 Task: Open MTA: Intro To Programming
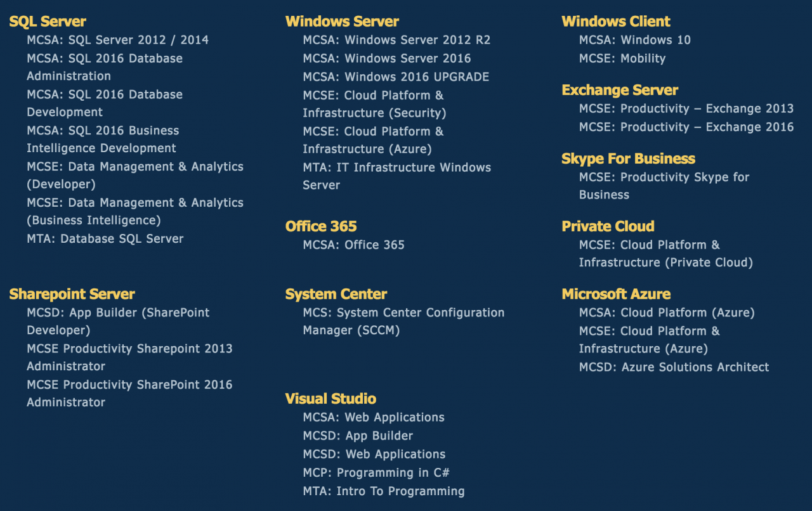tap(384, 491)
